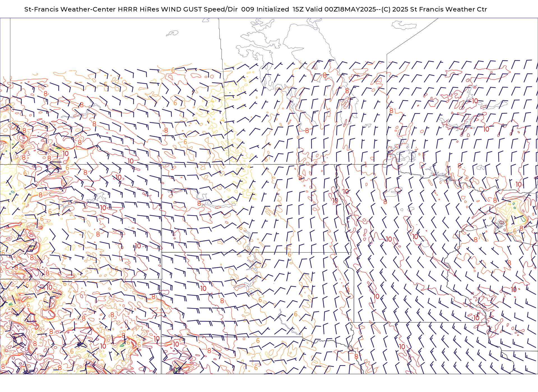Viewport: 538px width, 392px height.
Task: Click the HRRR HiRes WIND GUST title text
Action: click(x=256, y=9)
